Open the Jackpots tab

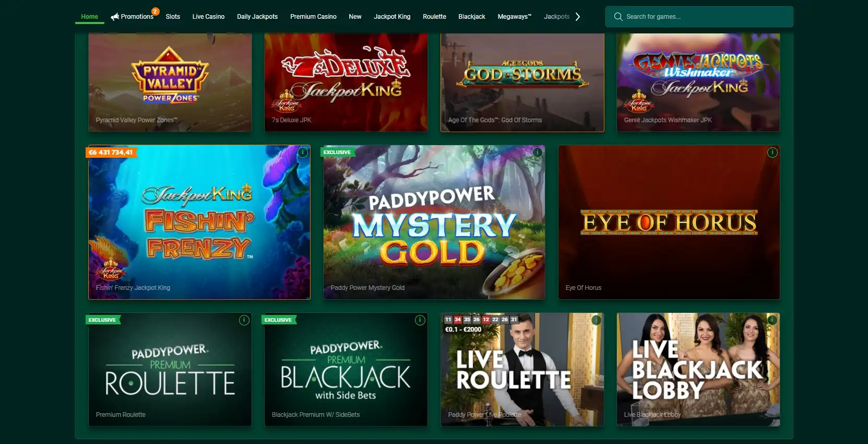[556, 17]
